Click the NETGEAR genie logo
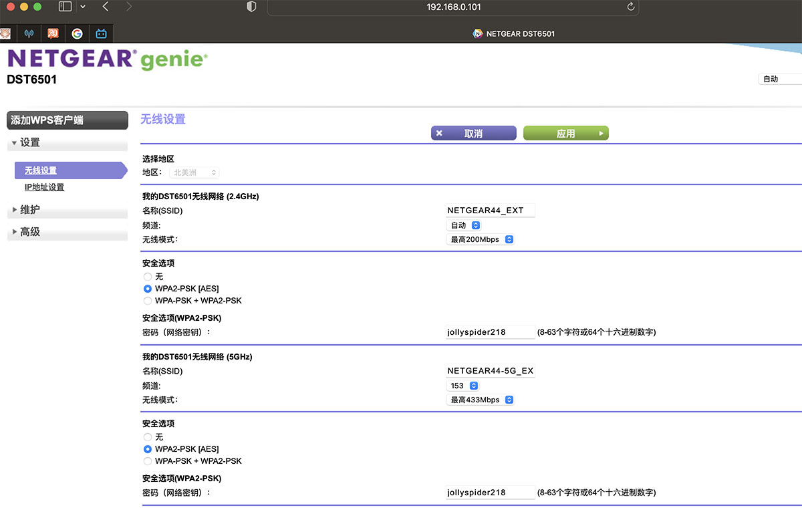The height and width of the screenshot is (532, 802). [x=107, y=59]
